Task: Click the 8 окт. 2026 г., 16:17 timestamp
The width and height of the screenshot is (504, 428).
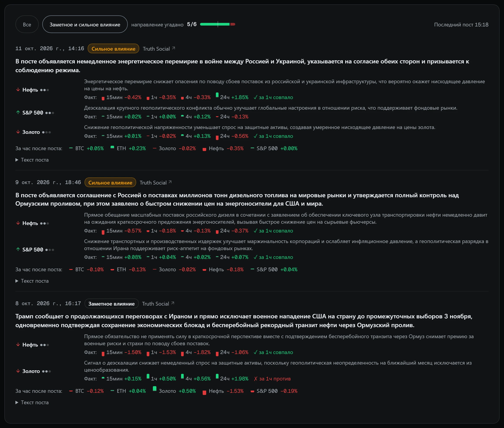Action: pos(48,304)
